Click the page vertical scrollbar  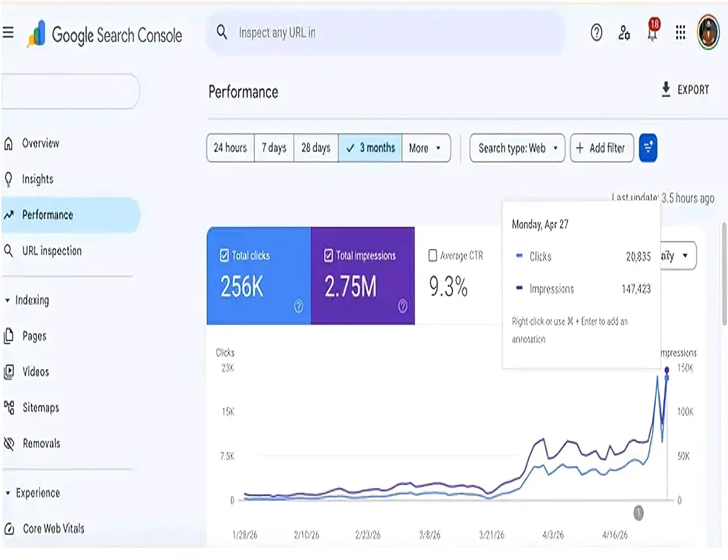pyautogui.click(x=724, y=274)
